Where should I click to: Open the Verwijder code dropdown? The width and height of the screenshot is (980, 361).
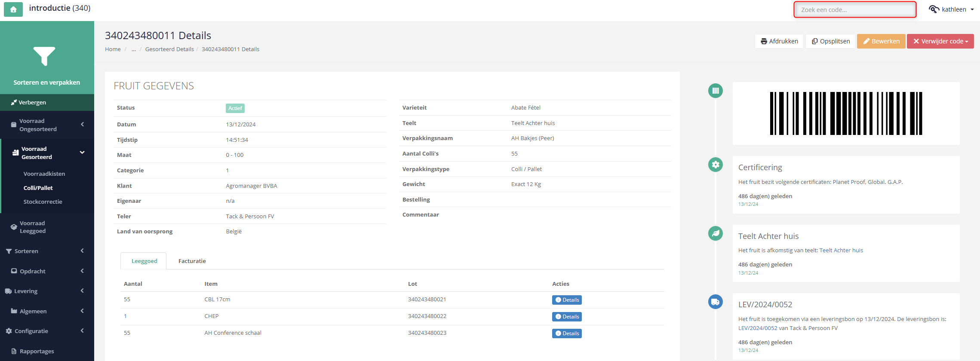(x=940, y=41)
